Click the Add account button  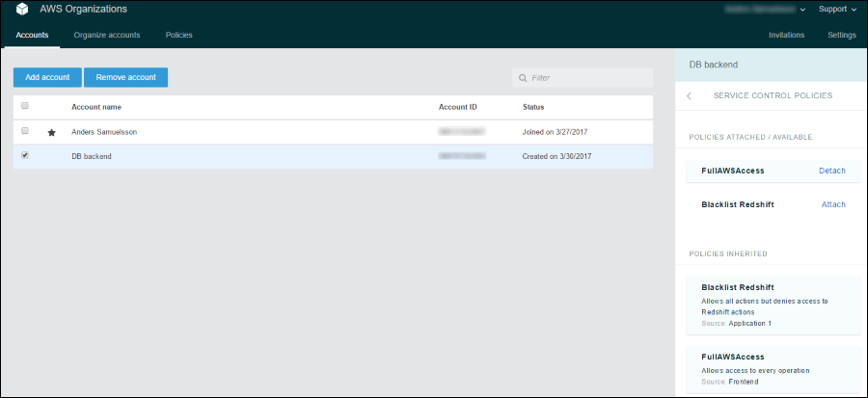[47, 77]
